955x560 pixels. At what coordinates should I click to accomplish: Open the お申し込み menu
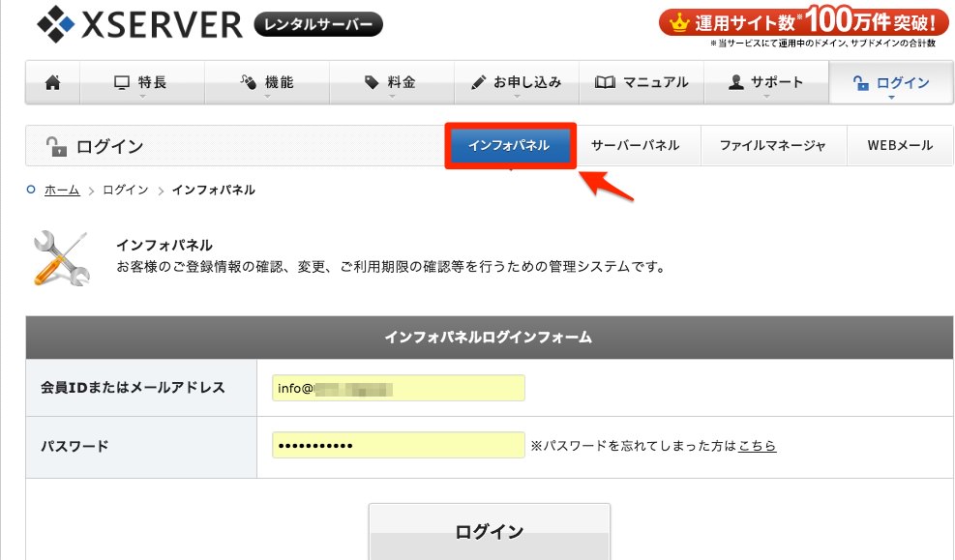pyautogui.click(x=517, y=82)
